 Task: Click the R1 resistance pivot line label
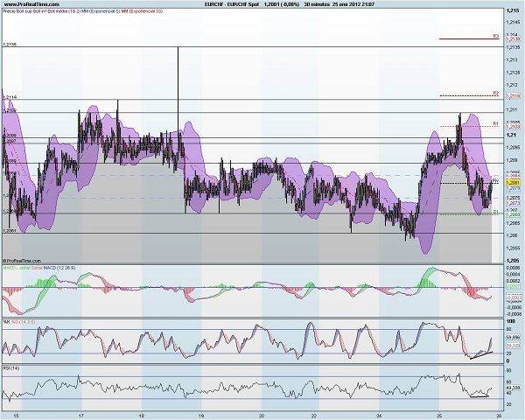pyautogui.click(x=496, y=123)
